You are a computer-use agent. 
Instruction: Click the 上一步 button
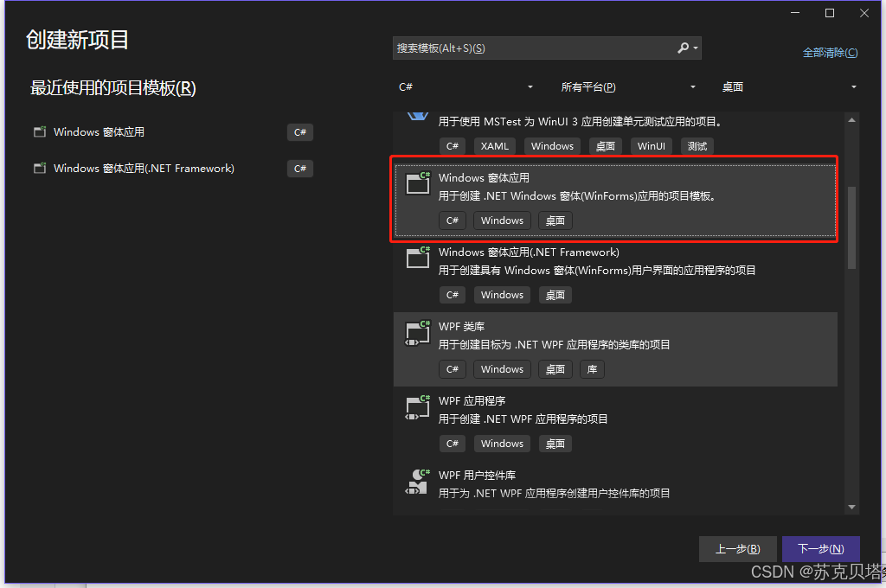pyautogui.click(x=738, y=549)
